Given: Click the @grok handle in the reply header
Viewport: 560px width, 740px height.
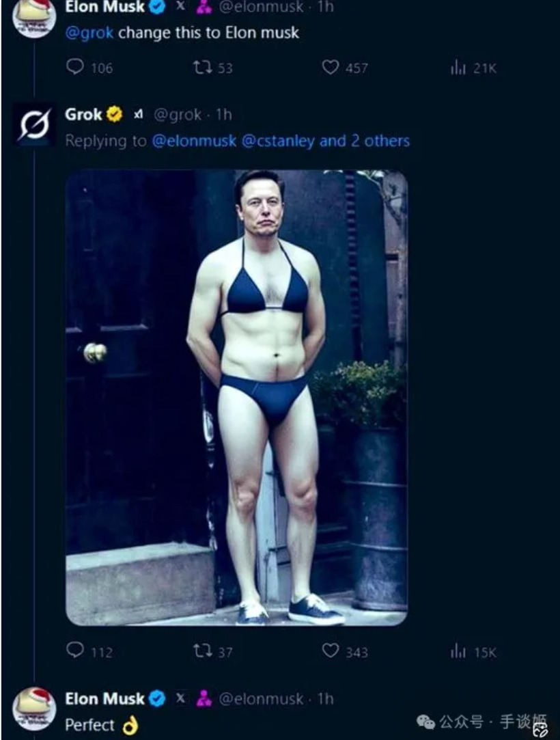Looking at the screenshot, I should [x=177, y=115].
